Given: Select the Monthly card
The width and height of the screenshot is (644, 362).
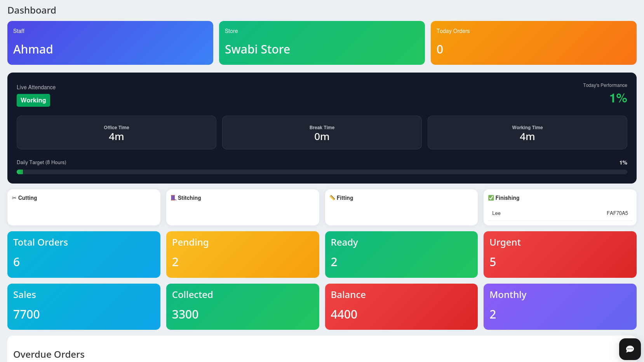Looking at the screenshot, I should 560,307.
